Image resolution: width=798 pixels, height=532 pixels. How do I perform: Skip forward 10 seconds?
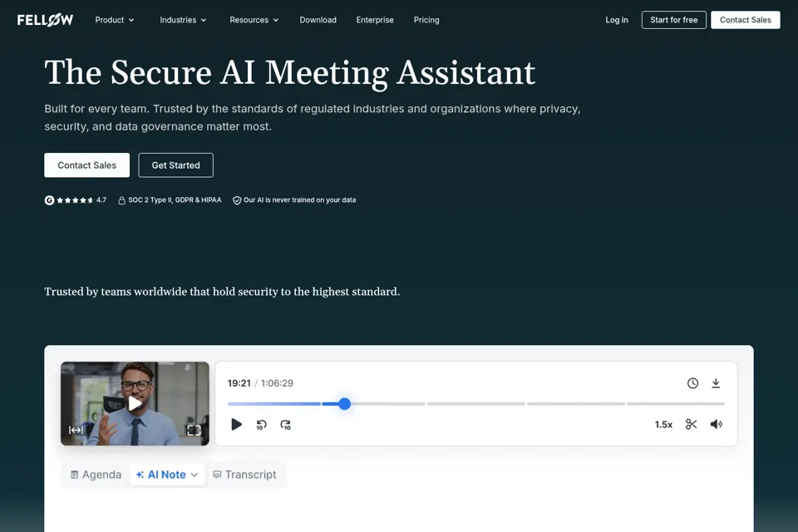tap(285, 425)
